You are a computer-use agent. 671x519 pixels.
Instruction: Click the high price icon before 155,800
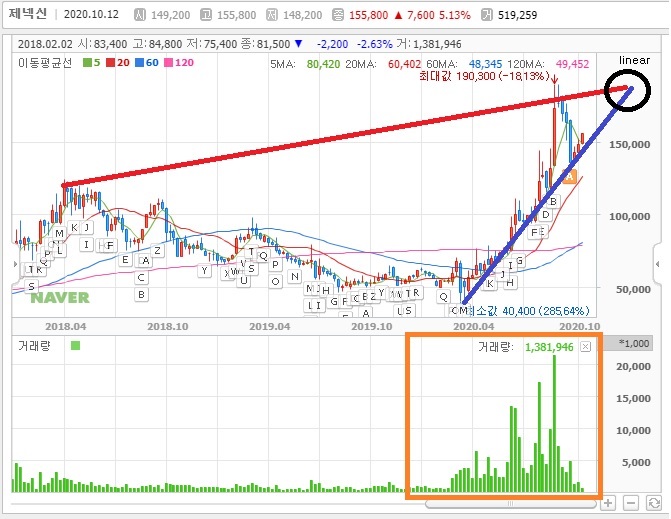206,15
